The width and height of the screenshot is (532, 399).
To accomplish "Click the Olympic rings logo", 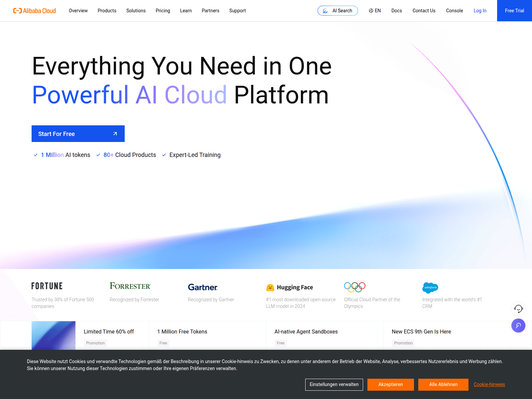I will coord(354,287).
